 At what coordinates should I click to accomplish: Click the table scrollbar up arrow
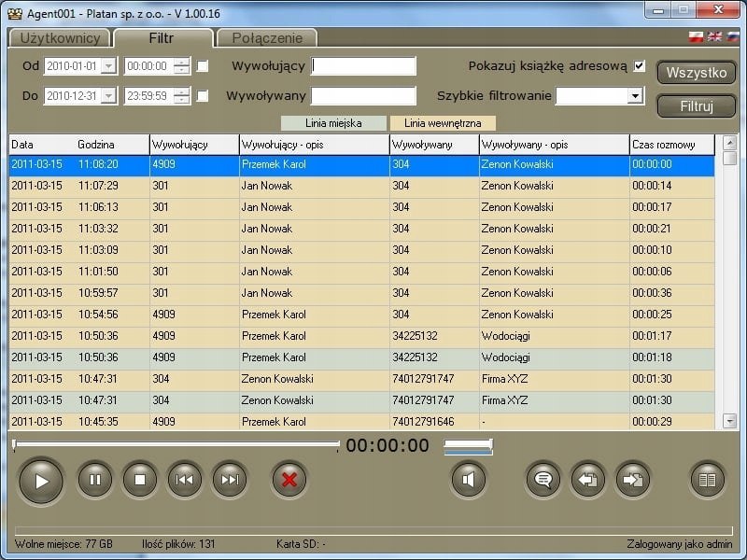[x=729, y=142]
